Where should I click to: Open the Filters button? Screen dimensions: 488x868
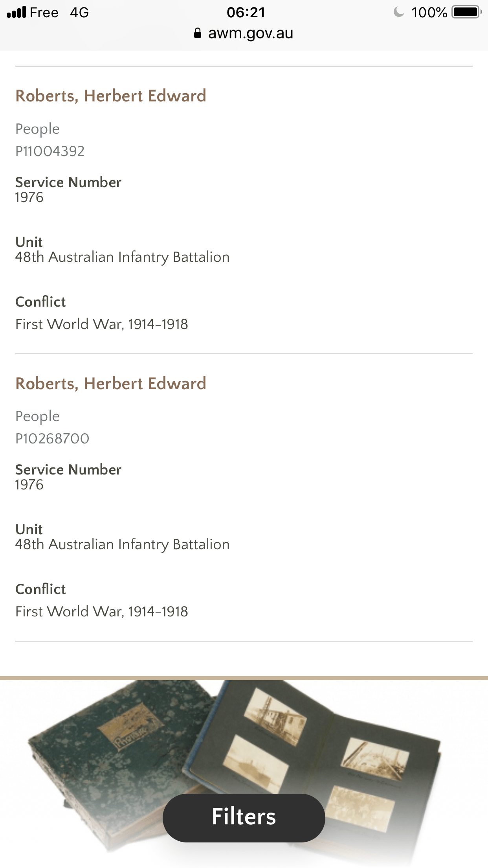pyautogui.click(x=244, y=817)
